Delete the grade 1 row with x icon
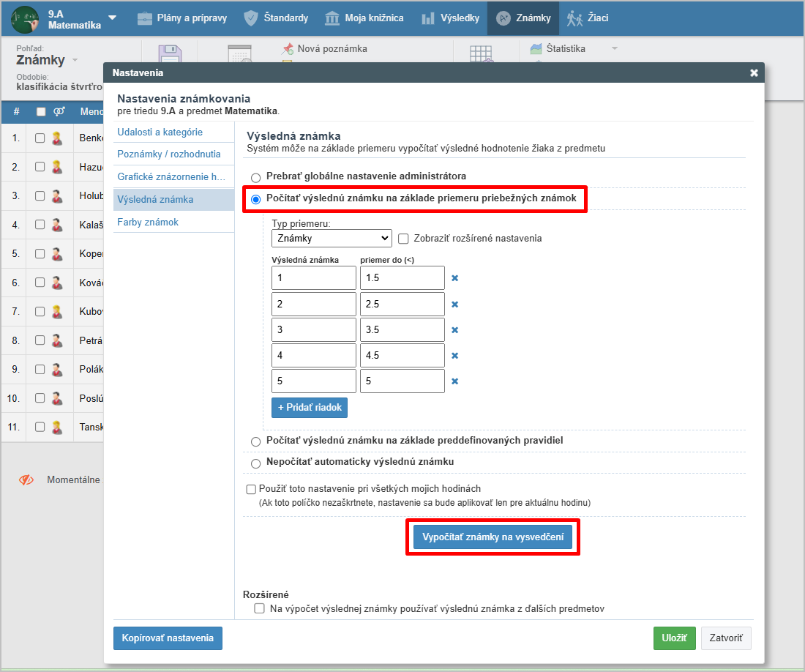The height and width of the screenshot is (672, 805). (x=454, y=278)
